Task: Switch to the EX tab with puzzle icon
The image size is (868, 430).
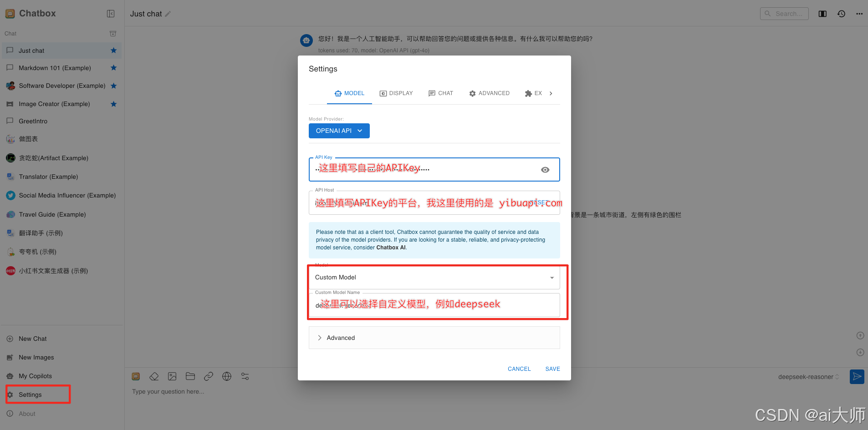Action: (533, 93)
